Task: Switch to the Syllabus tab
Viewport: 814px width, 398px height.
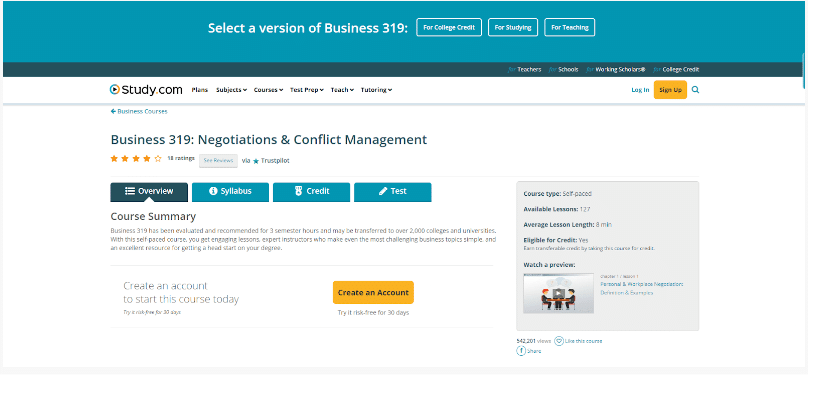Action: click(x=230, y=191)
